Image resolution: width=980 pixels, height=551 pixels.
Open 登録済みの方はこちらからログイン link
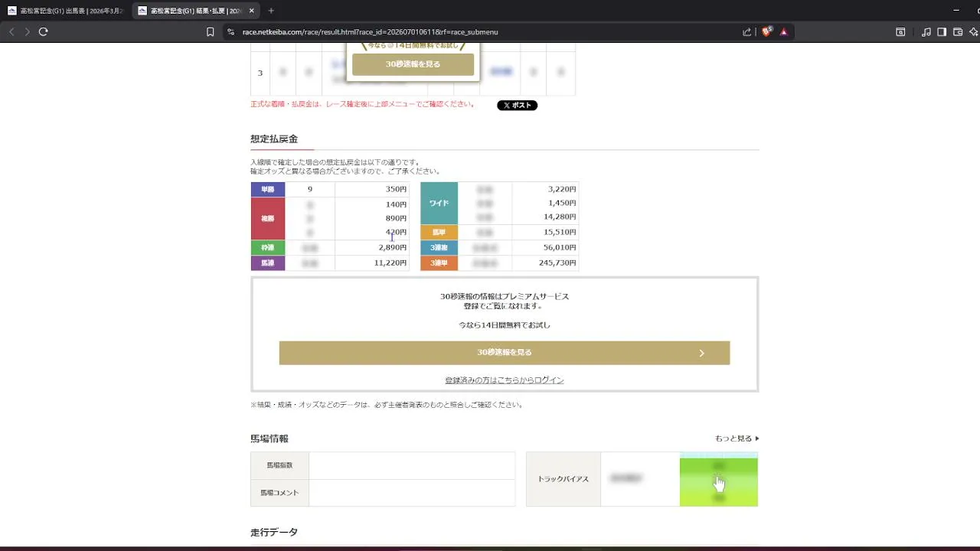(x=505, y=380)
